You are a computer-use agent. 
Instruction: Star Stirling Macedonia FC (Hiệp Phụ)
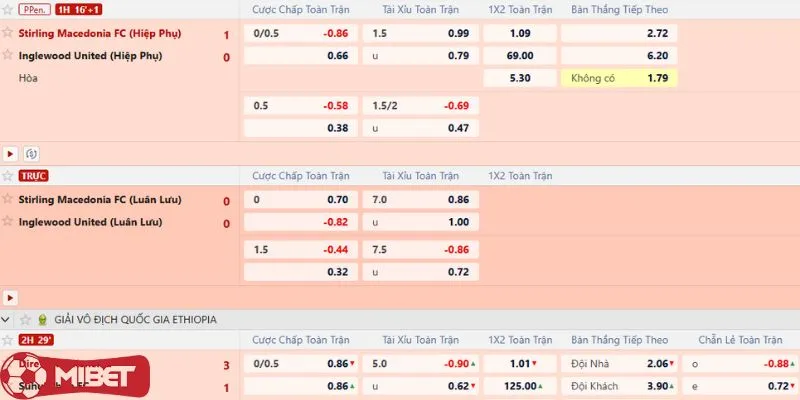[x=8, y=33]
